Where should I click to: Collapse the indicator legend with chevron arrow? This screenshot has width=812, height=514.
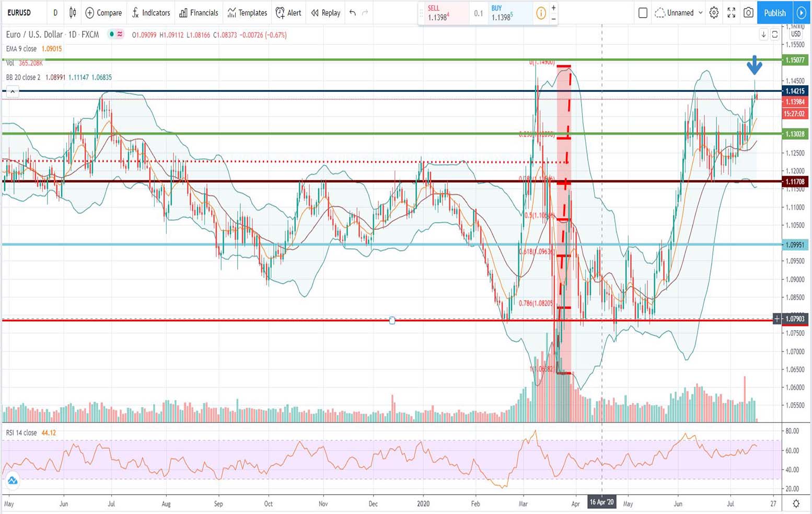pyautogui.click(x=13, y=91)
